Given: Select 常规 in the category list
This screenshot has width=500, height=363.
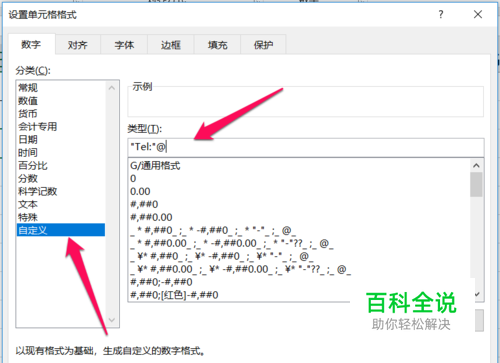Looking at the screenshot, I should pyautogui.click(x=61, y=88).
